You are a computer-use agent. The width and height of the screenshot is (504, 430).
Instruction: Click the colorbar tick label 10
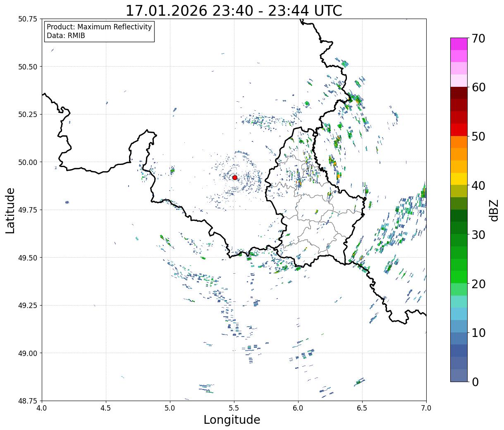478,333
